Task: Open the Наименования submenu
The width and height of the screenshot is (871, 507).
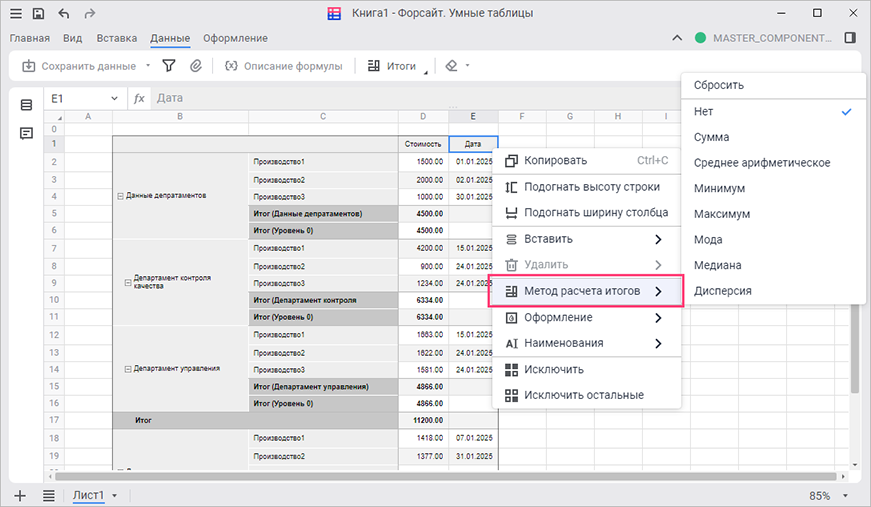Action: click(x=587, y=343)
